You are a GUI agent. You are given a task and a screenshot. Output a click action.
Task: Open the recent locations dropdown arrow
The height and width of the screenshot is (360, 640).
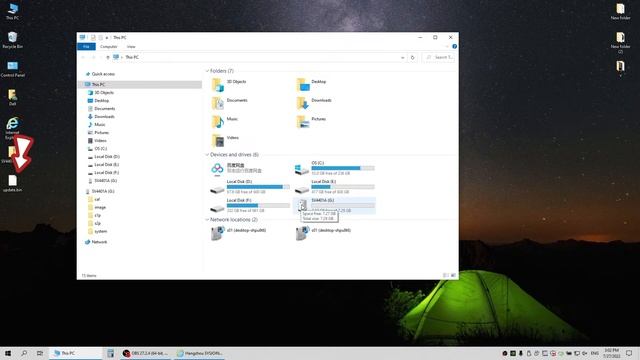click(x=101, y=58)
